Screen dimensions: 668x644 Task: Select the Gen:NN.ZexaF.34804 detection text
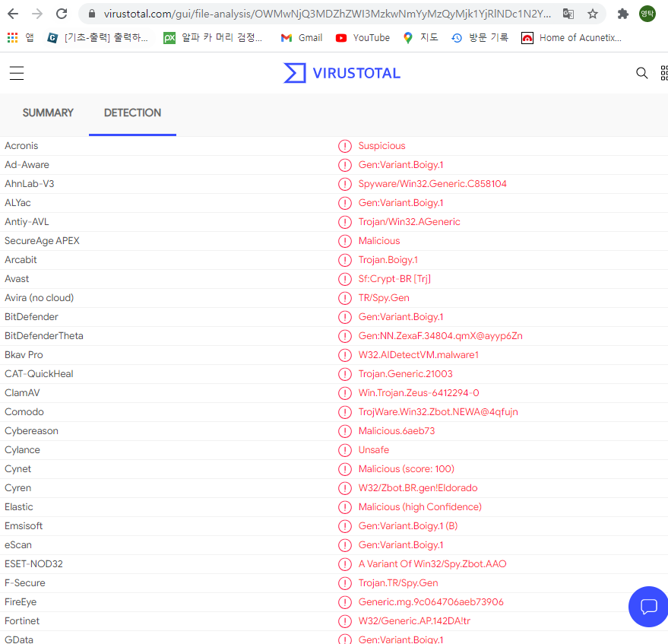[x=441, y=336]
